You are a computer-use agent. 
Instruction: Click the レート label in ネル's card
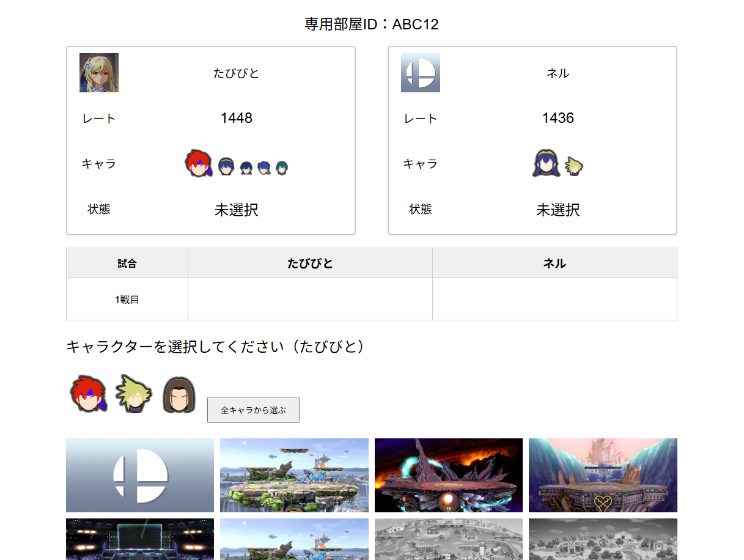pos(421,119)
